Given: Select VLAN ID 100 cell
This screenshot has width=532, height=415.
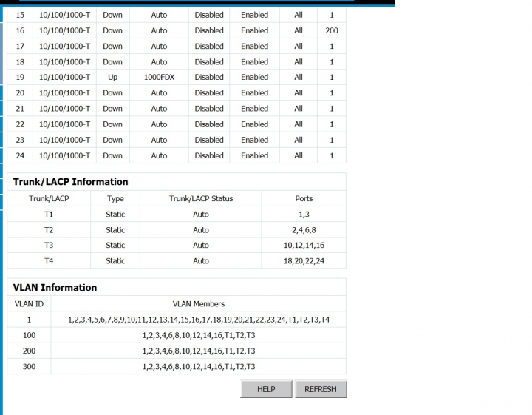Looking at the screenshot, I should [29, 335].
